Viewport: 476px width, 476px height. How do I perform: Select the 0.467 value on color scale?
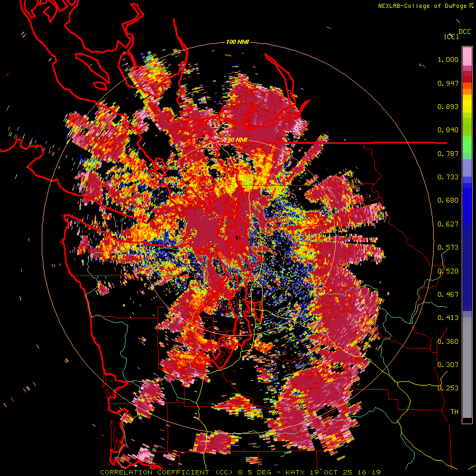448,295
